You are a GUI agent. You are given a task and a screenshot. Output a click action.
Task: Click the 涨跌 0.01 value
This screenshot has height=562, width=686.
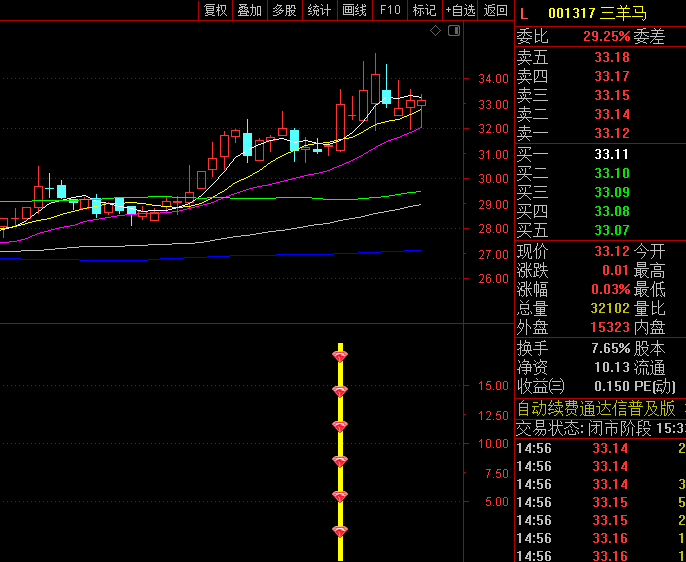[x=616, y=270]
